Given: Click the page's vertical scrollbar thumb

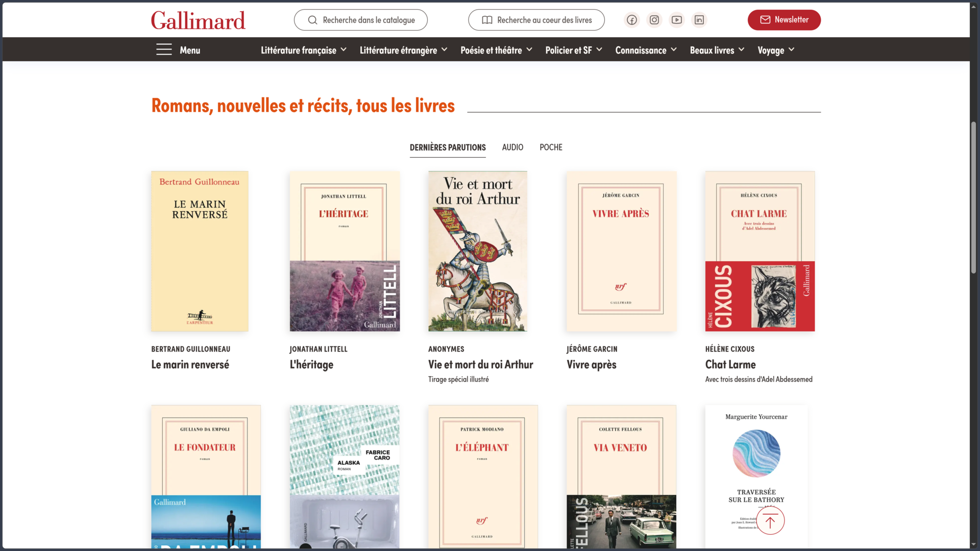Looking at the screenshot, I should [x=974, y=198].
